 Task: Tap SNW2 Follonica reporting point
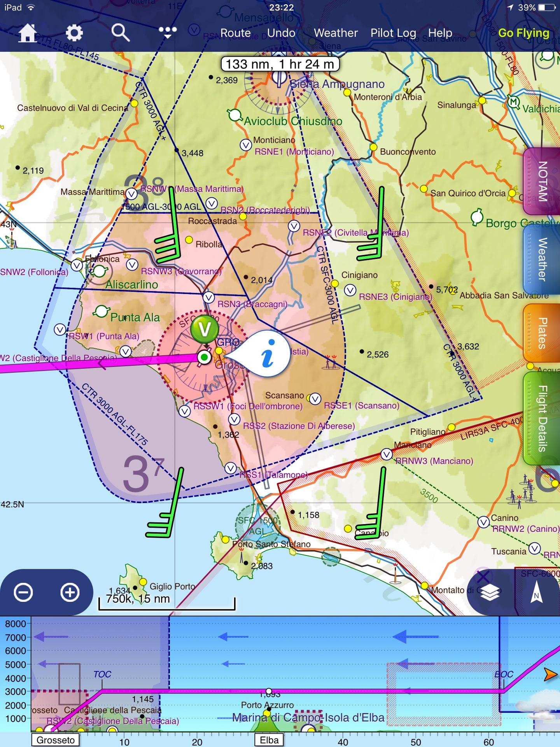click(x=77, y=265)
